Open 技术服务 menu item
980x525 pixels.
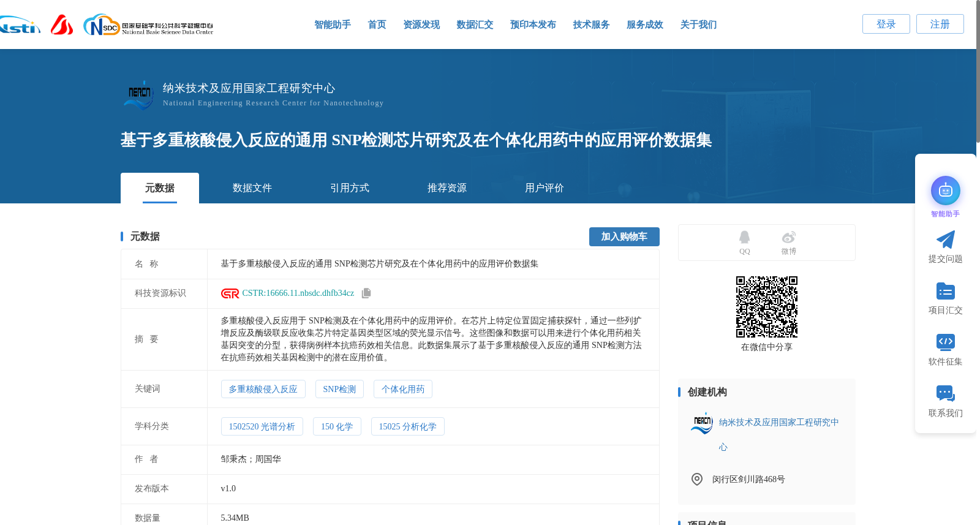point(591,25)
